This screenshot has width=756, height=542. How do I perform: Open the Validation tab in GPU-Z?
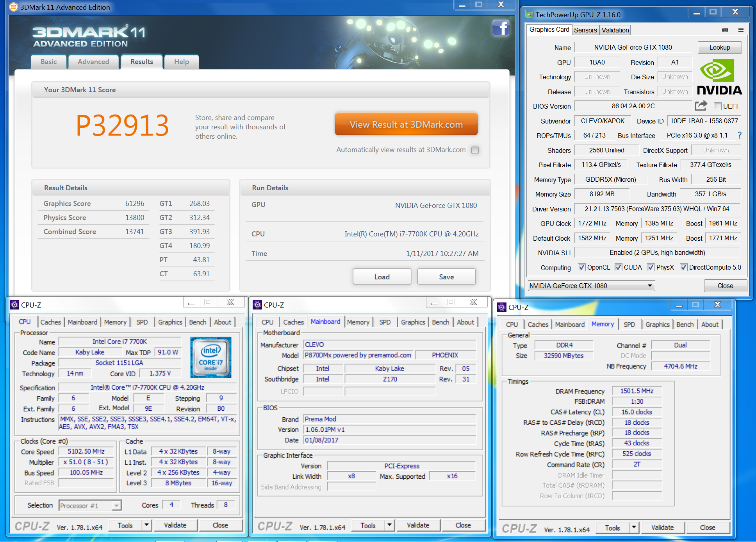pos(615,30)
